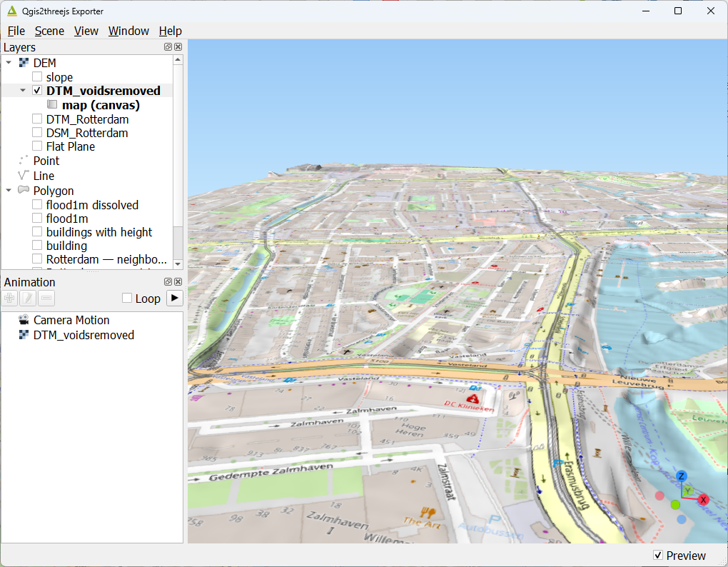Click the map (canvas) layer icon
This screenshot has width=728, height=567.
click(51, 104)
